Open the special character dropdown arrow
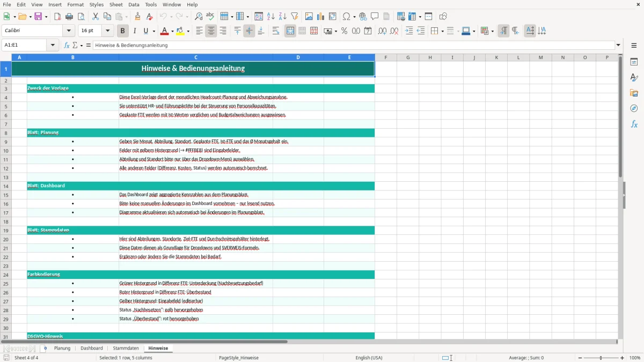 (x=354, y=17)
